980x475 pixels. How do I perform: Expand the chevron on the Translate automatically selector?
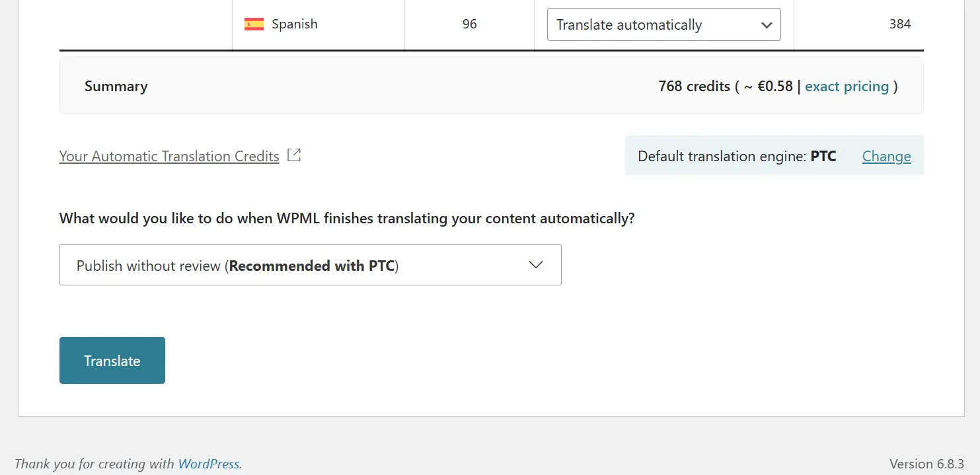[x=766, y=24]
